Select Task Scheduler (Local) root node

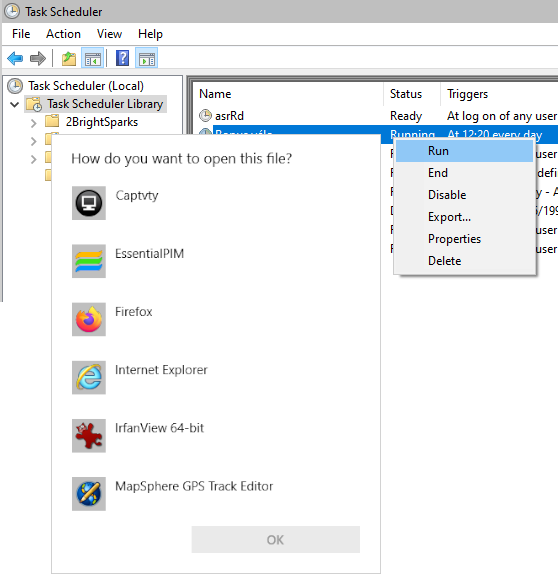[x=86, y=86]
